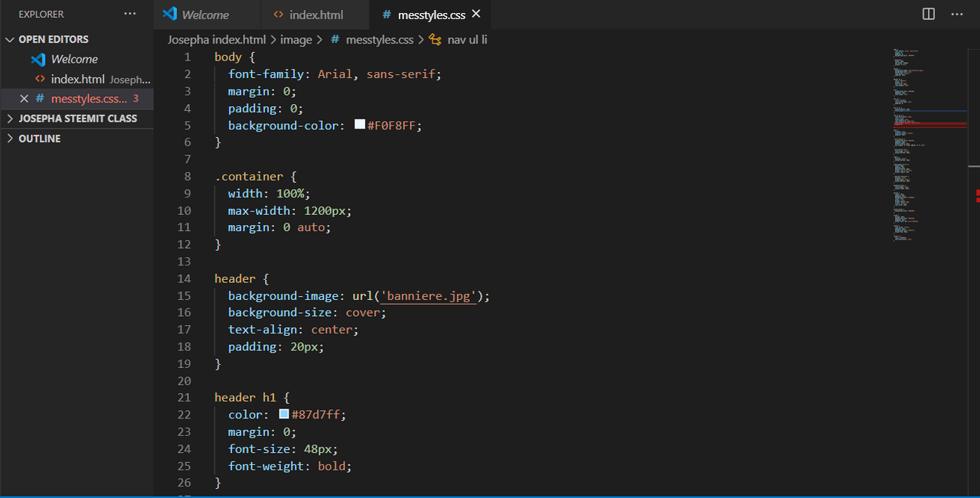Open the editor more actions ellipsis menu

957,14
